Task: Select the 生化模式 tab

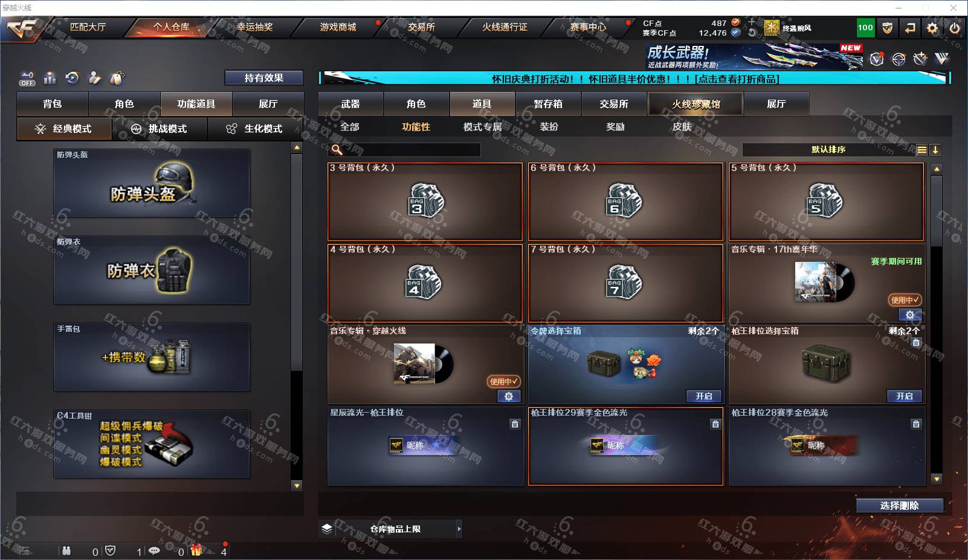Action: (256, 129)
